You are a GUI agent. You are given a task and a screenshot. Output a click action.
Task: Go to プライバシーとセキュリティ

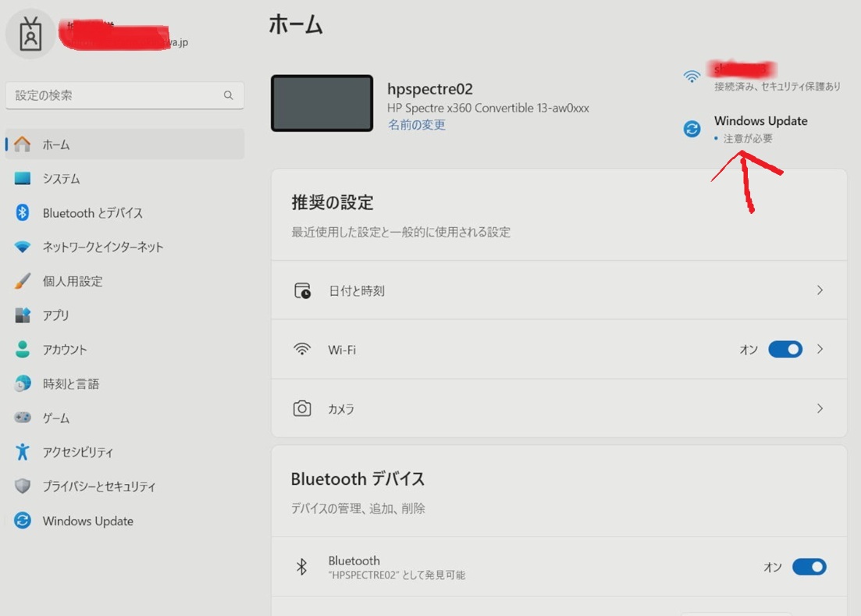pyautogui.click(x=125, y=486)
